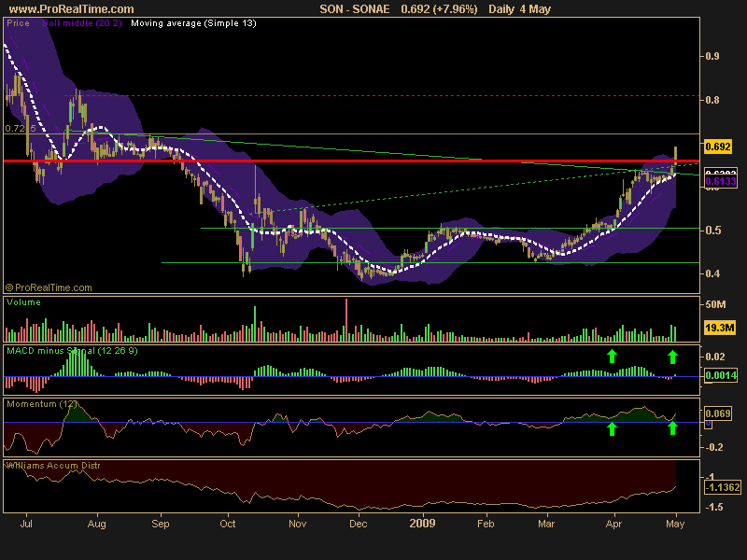Select the Volume panel label
Screen dimensions: 747x560
pos(24,302)
